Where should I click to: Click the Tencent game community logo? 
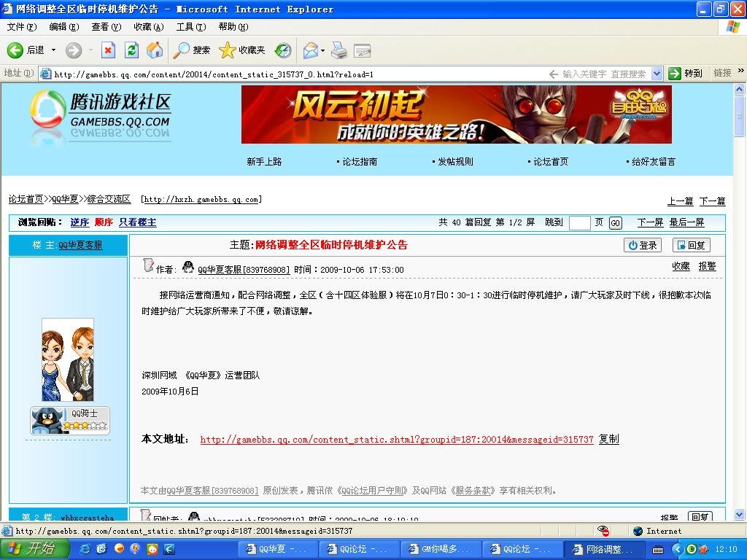pos(101,115)
